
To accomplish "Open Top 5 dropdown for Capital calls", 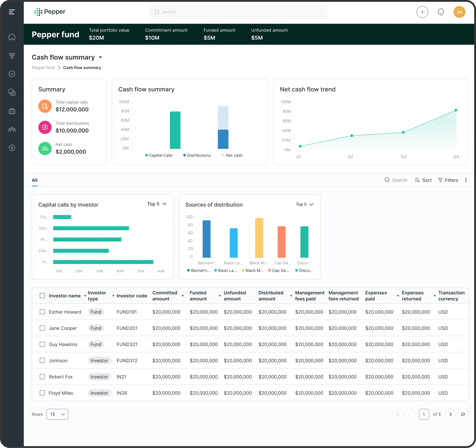I will click(x=157, y=204).
